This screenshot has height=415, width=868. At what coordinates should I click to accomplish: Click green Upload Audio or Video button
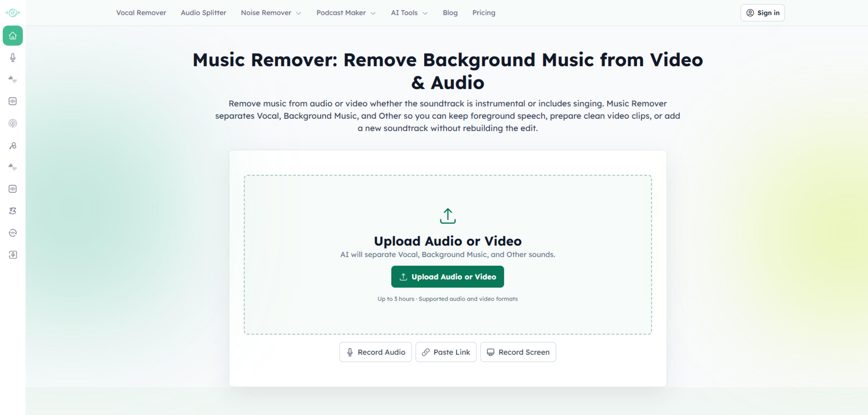pyautogui.click(x=448, y=277)
